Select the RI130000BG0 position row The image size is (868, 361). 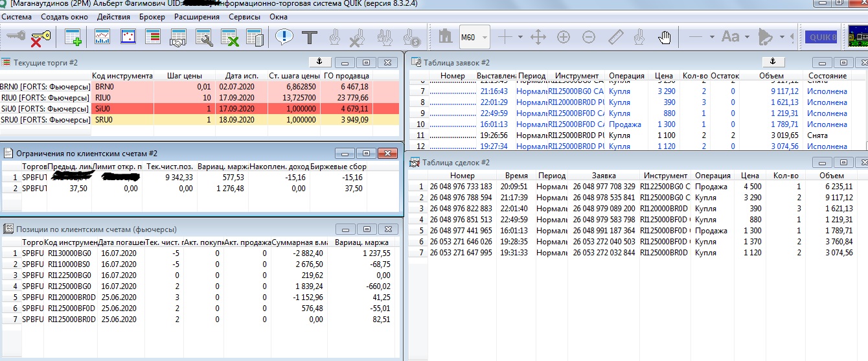tap(71, 253)
